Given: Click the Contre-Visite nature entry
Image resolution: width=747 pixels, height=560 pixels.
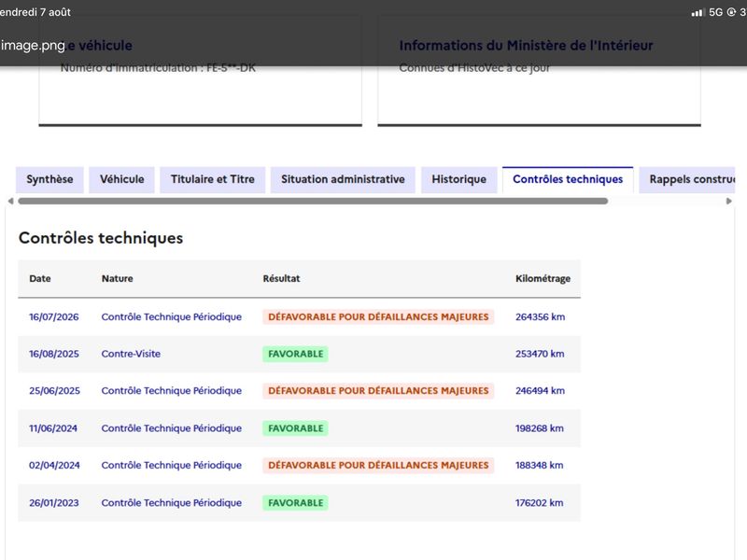Looking at the screenshot, I should coord(131,354).
